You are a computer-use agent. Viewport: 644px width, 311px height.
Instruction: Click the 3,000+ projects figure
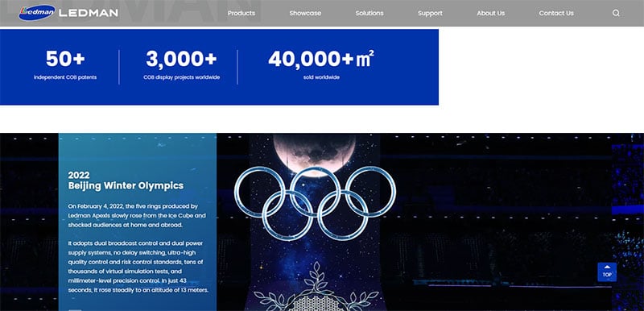point(181,59)
